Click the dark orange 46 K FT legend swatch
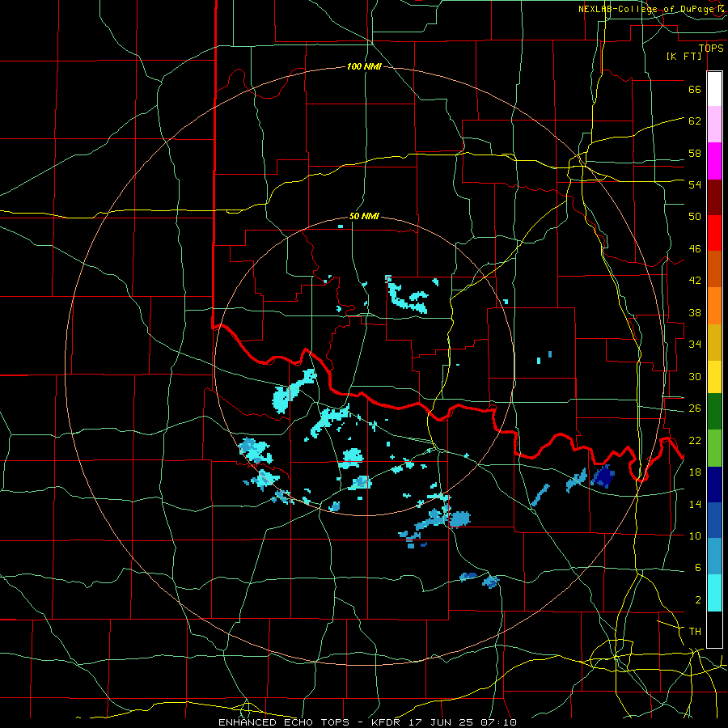This screenshot has width=728, height=728. tap(714, 269)
